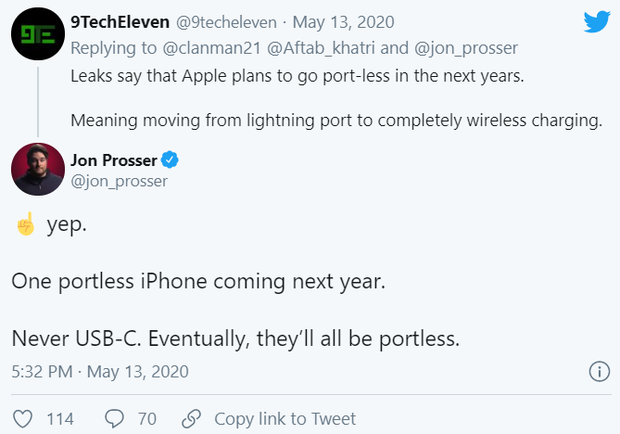Viewport: 620px width, 434px height.
Task: Click Copy link to Tweet
Action: click(284, 418)
